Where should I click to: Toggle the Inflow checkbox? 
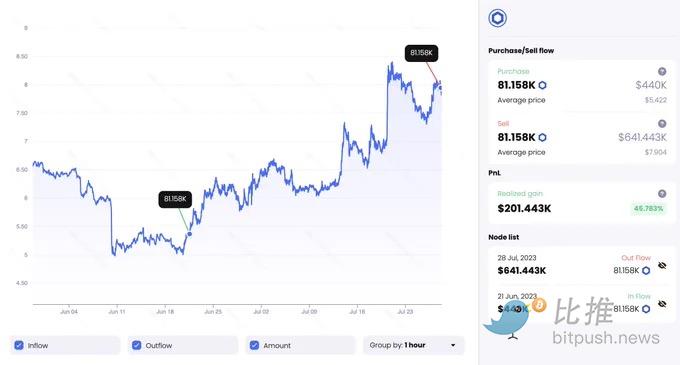[19, 345]
